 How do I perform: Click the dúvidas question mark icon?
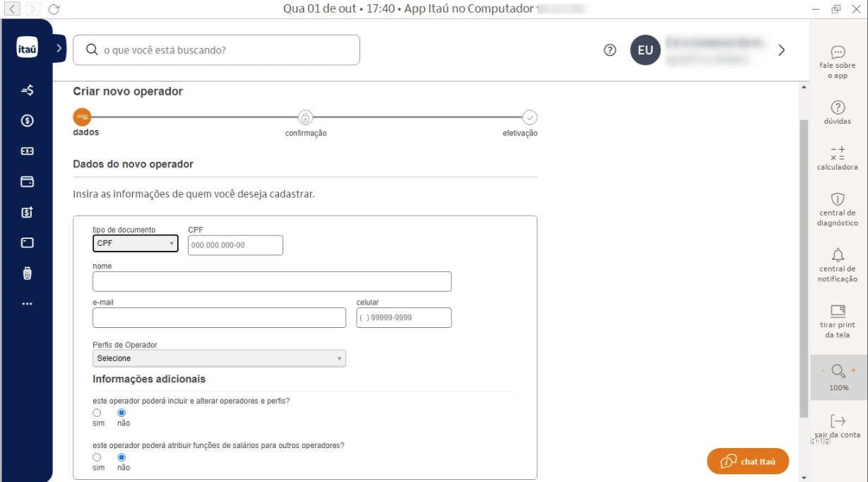click(838, 107)
